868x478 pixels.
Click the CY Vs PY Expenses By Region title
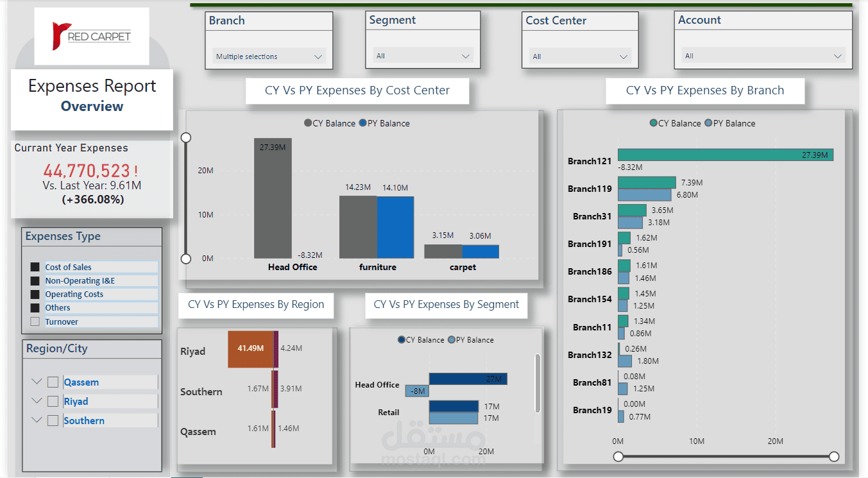[256, 304]
